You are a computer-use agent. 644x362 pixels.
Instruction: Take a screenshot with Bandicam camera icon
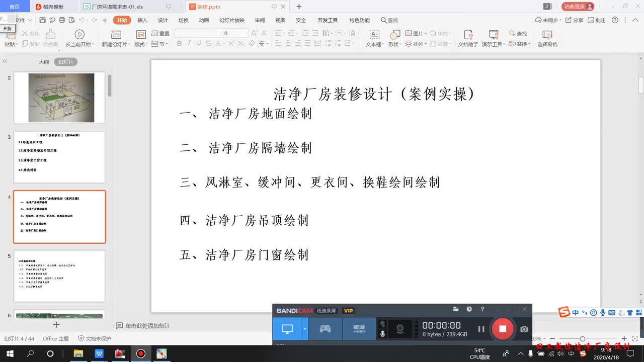tap(524, 329)
